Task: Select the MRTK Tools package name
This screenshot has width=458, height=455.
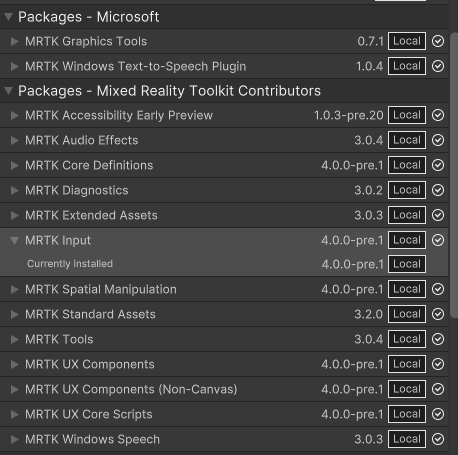Action: click(59, 339)
